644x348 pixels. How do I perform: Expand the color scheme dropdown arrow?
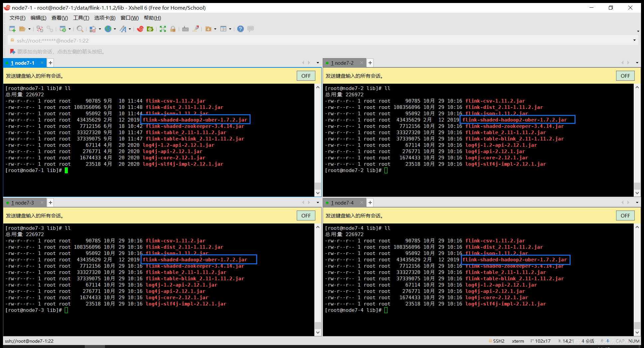[100, 29]
